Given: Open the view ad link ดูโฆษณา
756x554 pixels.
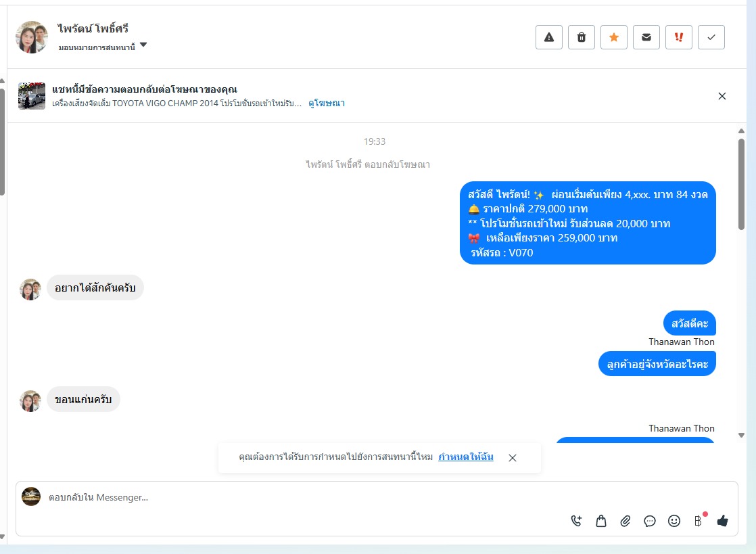Looking at the screenshot, I should [327, 103].
